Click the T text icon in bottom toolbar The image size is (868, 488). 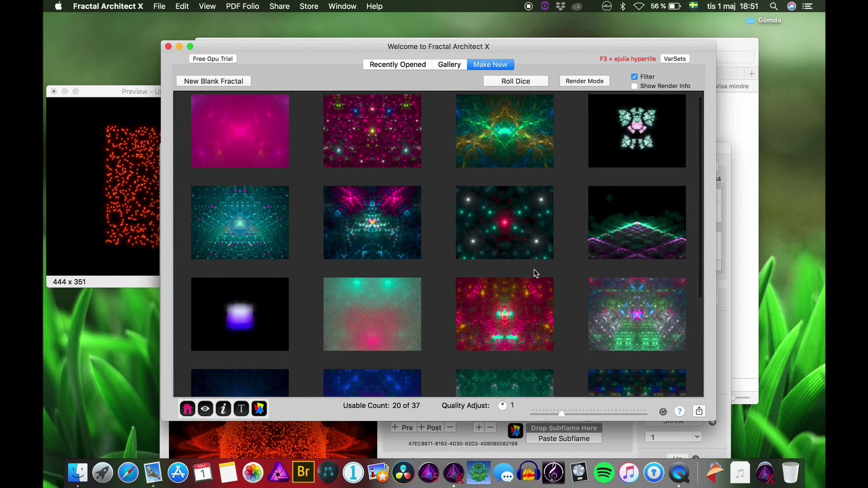click(241, 409)
